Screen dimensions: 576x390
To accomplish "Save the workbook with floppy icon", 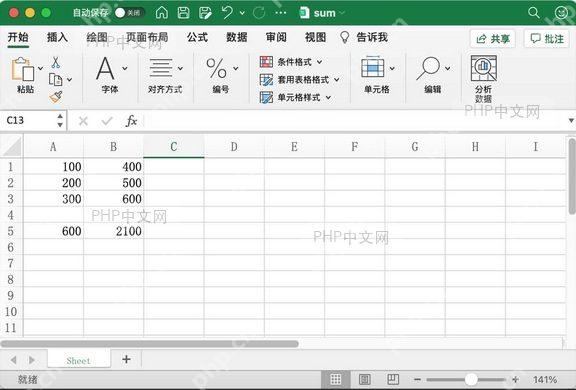I will tap(183, 13).
